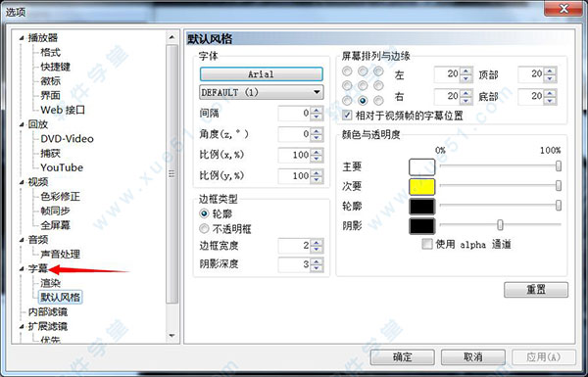Select the 不透明框 border type radio
The width and height of the screenshot is (588, 377).
tap(204, 228)
